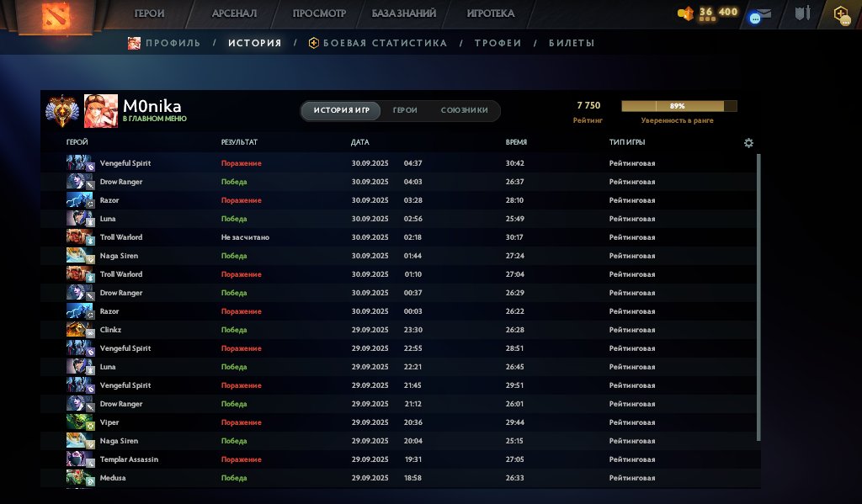The width and height of the screenshot is (862, 504).
Task: Open the Dota Plus hexagon icon
Action: click(840, 13)
